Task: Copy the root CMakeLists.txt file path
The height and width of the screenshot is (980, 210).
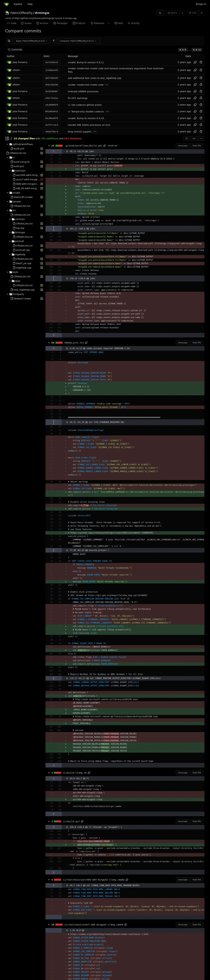Action: 87,343
